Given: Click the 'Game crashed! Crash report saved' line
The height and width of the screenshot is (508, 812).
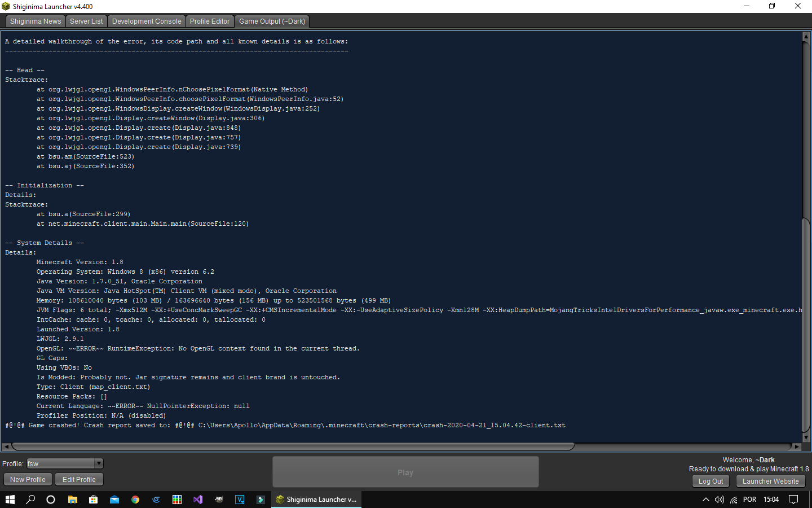Looking at the screenshot, I should (285, 425).
